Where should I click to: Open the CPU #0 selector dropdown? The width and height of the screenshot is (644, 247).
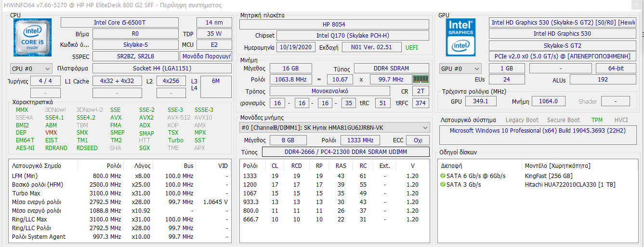(x=31, y=69)
